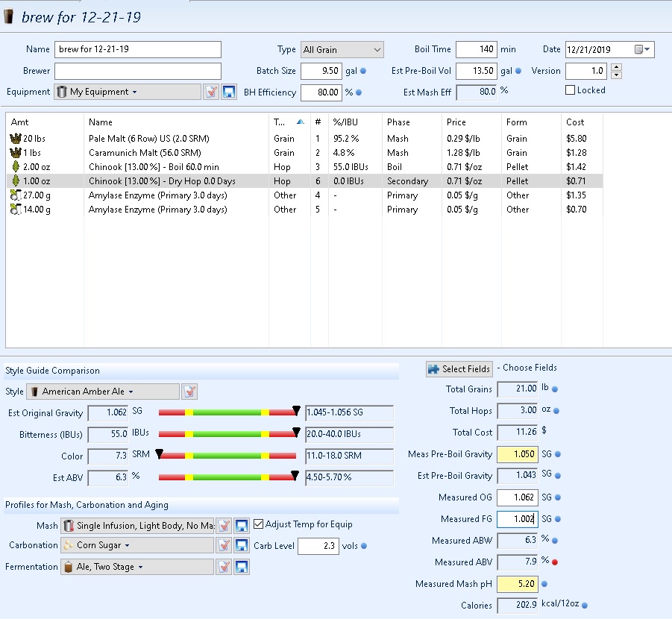Click the red dot next to Measured ABV
This screenshot has height=619, width=672.
tap(555, 562)
